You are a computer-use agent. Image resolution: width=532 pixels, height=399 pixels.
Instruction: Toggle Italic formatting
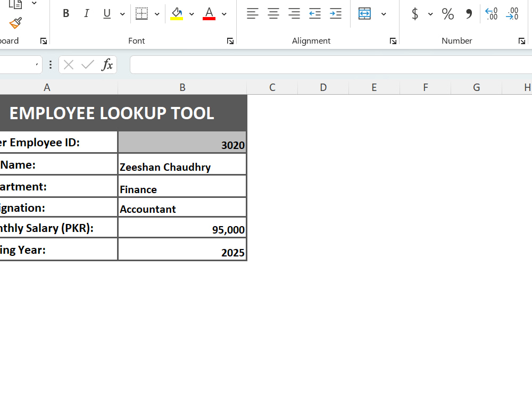point(87,14)
